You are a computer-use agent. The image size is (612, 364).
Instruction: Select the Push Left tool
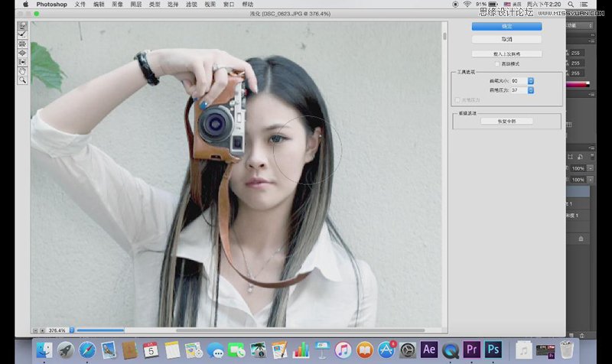coord(22,62)
